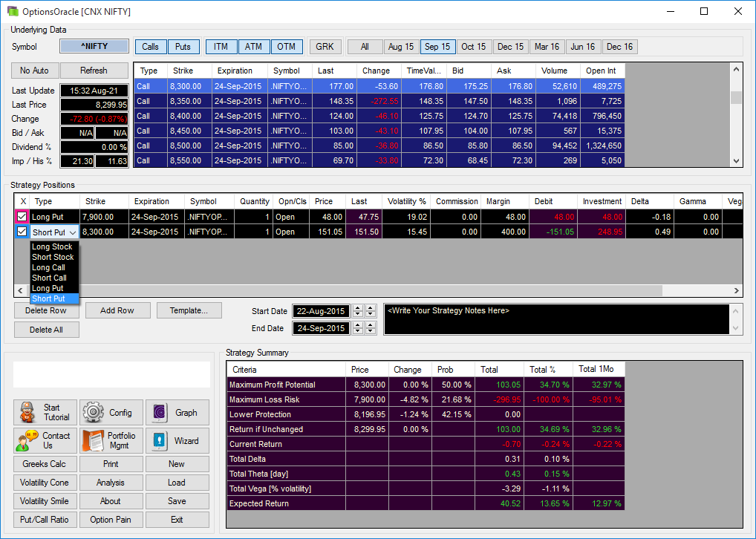Screen dimensions: 756x539
Task: Launch the Wizard button
Action: coord(177,440)
